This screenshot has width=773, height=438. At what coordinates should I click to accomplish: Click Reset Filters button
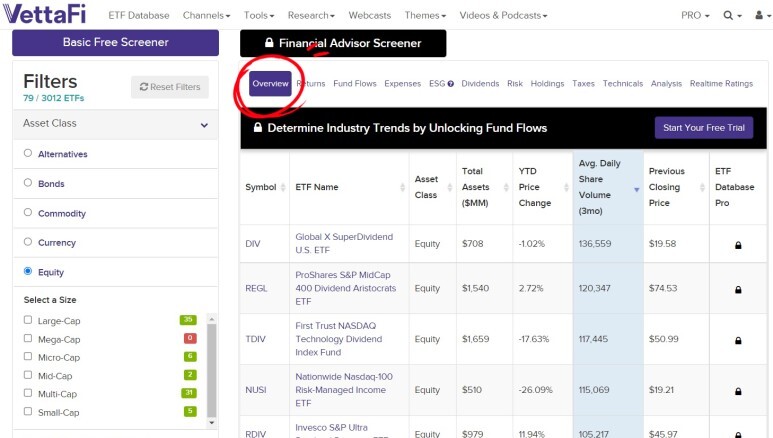[x=170, y=87]
